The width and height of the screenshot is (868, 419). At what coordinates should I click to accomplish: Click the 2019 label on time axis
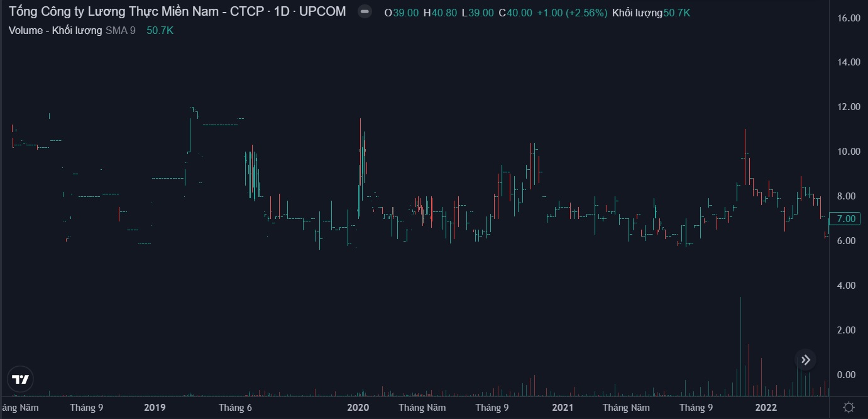(x=155, y=408)
